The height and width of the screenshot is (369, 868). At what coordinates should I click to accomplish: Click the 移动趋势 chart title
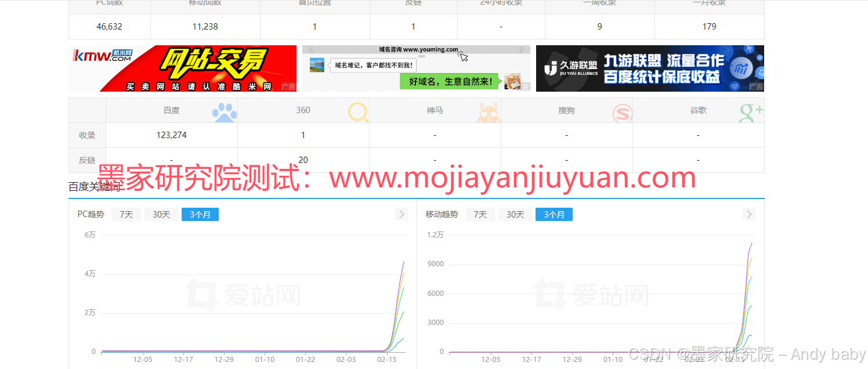pos(442,215)
